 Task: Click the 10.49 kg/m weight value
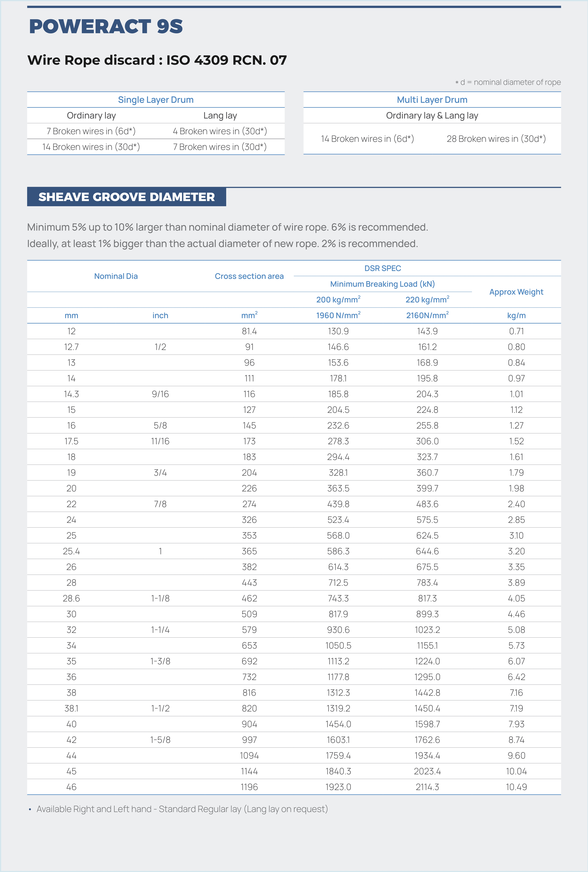(x=516, y=787)
